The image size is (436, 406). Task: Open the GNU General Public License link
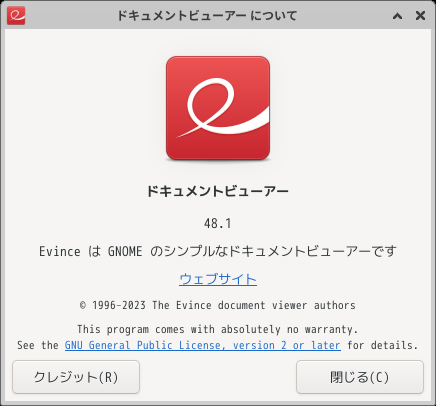(203, 345)
